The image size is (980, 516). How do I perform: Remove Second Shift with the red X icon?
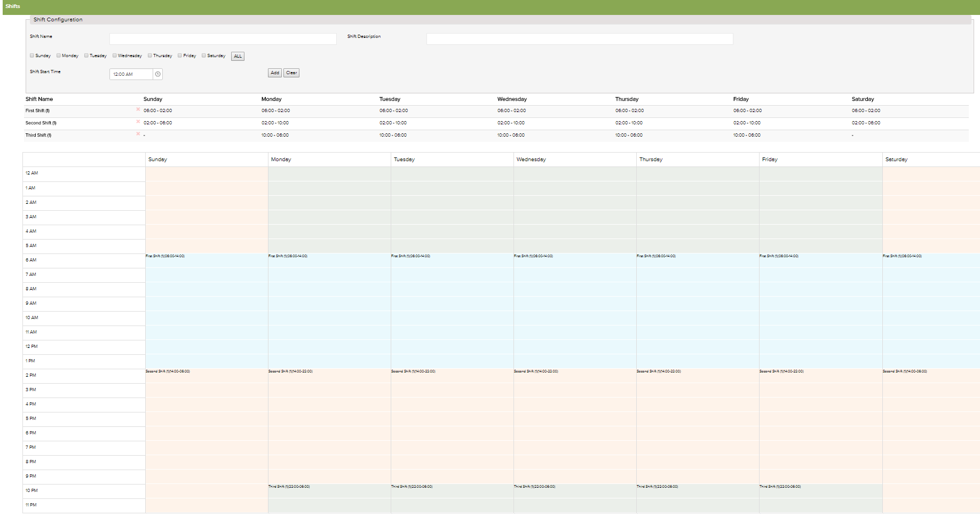pyautogui.click(x=138, y=122)
